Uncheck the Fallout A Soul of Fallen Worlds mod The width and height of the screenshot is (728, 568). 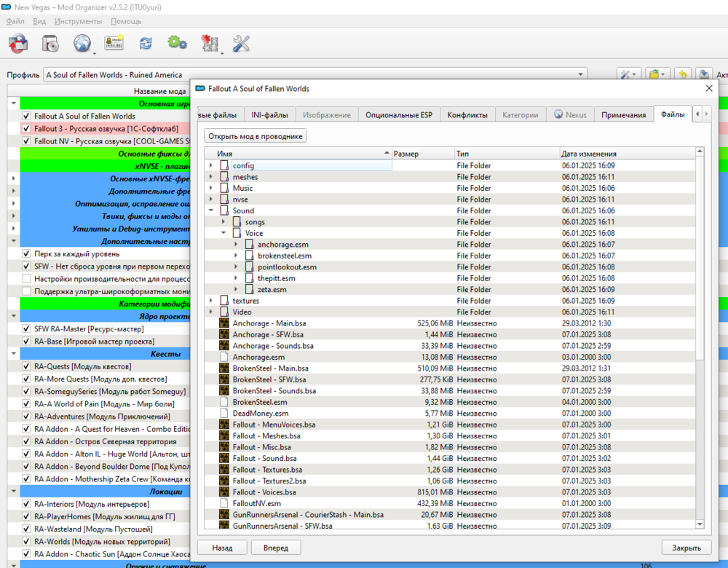coord(26,116)
